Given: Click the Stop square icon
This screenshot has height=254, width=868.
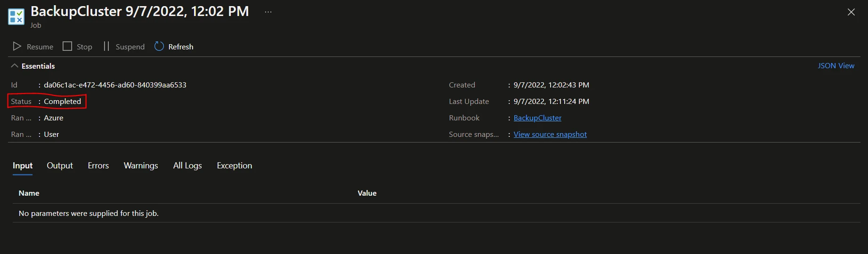Looking at the screenshot, I should click(67, 46).
